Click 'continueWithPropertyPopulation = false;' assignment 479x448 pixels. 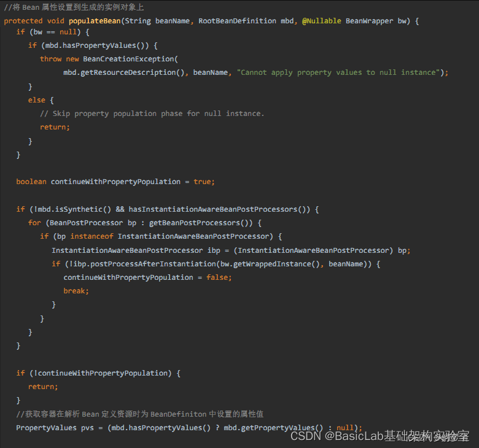(148, 277)
